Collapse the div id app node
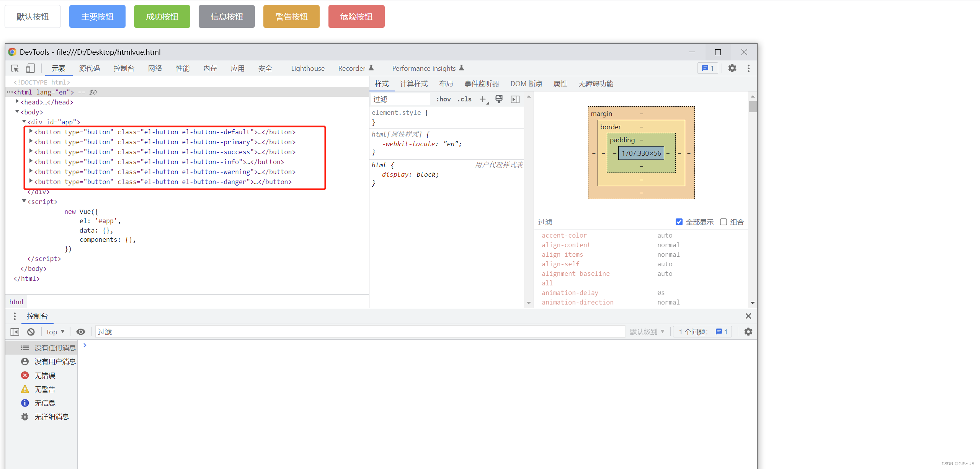Viewport: 980px width, 469px height. click(24, 121)
